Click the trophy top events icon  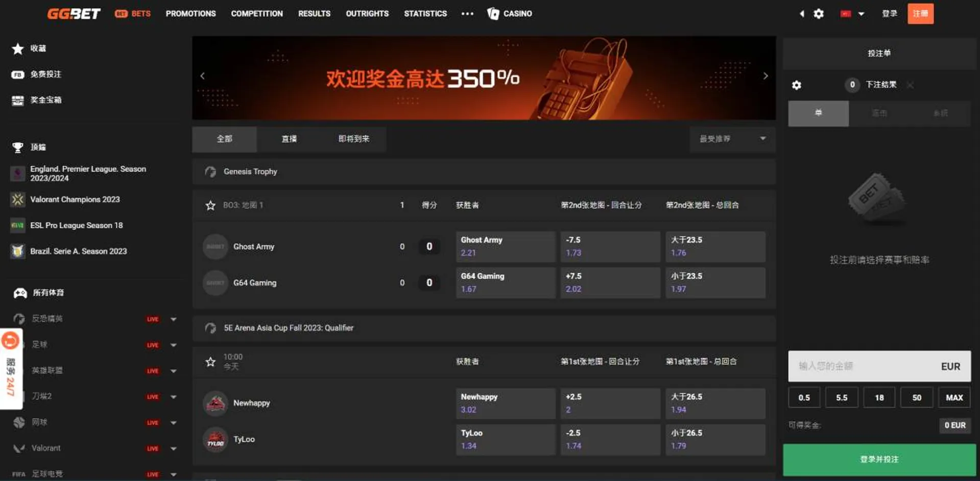[18, 148]
